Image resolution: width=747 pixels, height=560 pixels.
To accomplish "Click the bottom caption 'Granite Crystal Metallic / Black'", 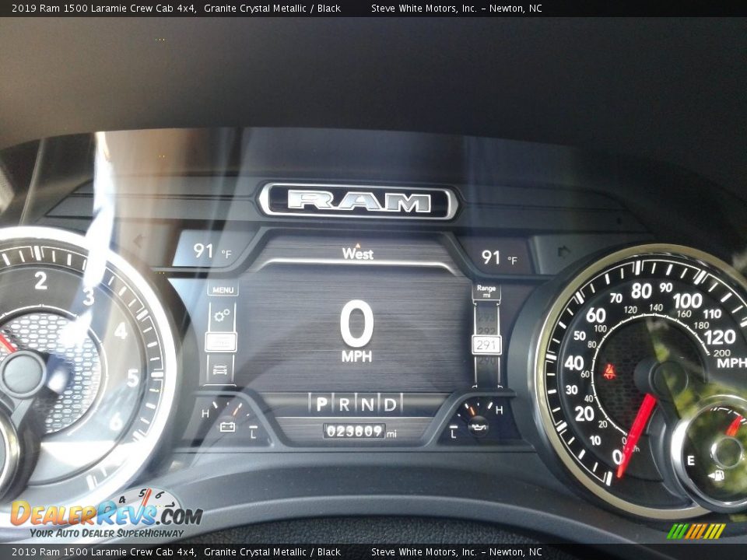I will [x=272, y=552].
